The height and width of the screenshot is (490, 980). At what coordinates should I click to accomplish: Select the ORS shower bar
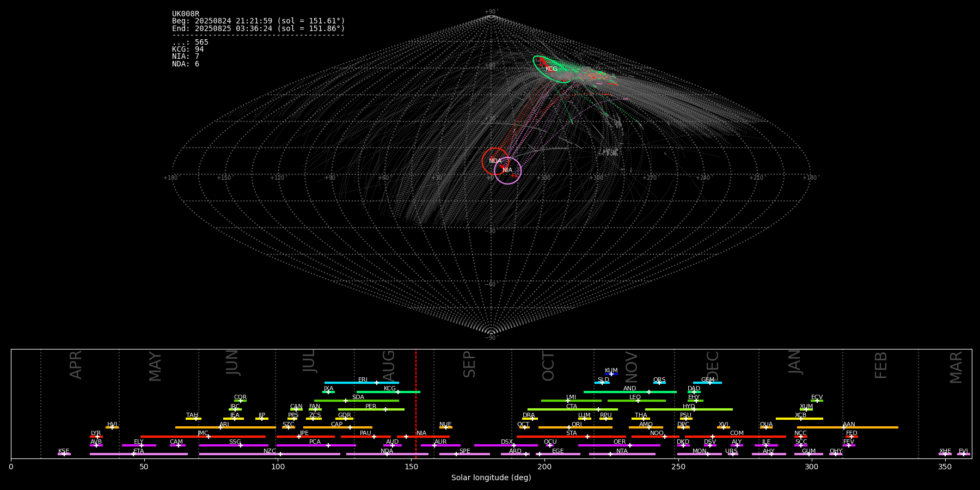pos(659,383)
